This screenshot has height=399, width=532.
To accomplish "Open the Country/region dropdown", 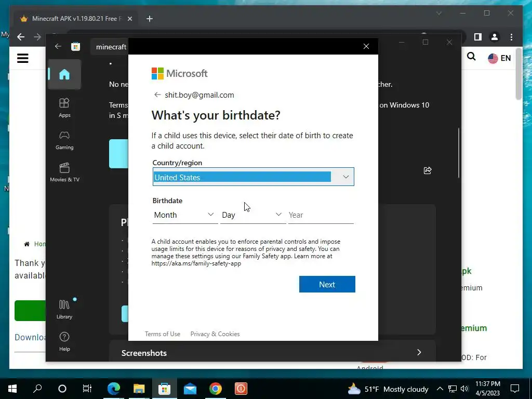I will [x=253, y=177].
